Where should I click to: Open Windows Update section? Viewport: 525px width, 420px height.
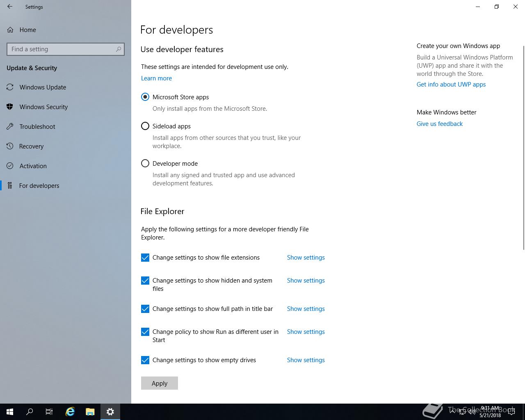pos(43,87)
